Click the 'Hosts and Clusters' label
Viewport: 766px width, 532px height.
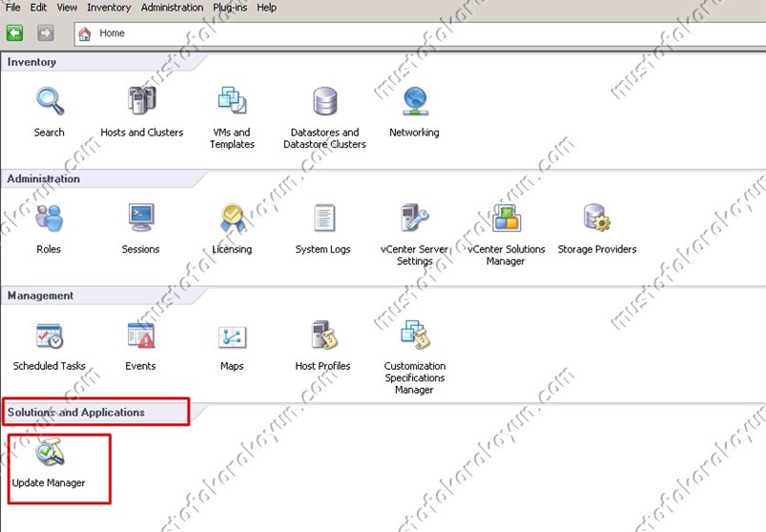[x=142, y=133]
